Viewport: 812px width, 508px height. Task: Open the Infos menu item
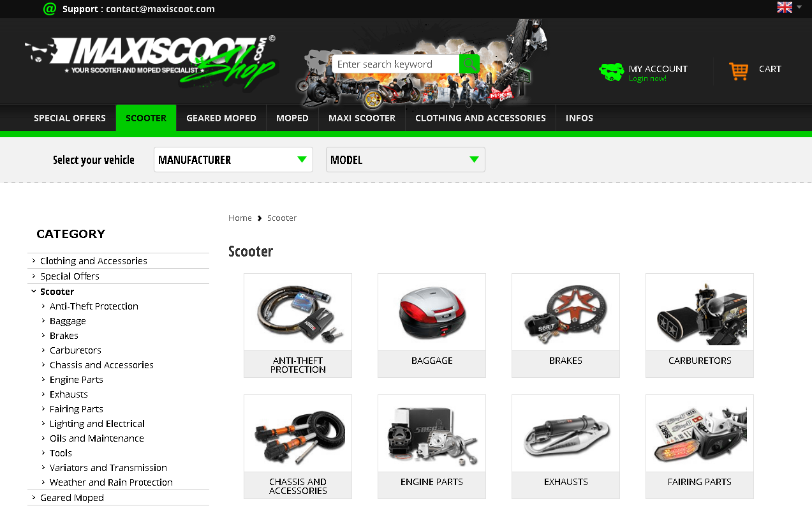click(579, 118)
